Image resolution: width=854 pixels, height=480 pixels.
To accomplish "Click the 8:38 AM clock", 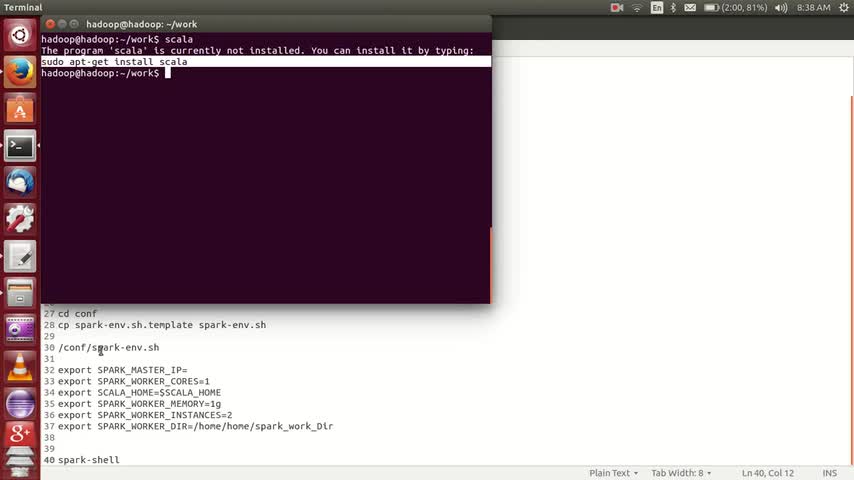I will [x=813, y=8].
